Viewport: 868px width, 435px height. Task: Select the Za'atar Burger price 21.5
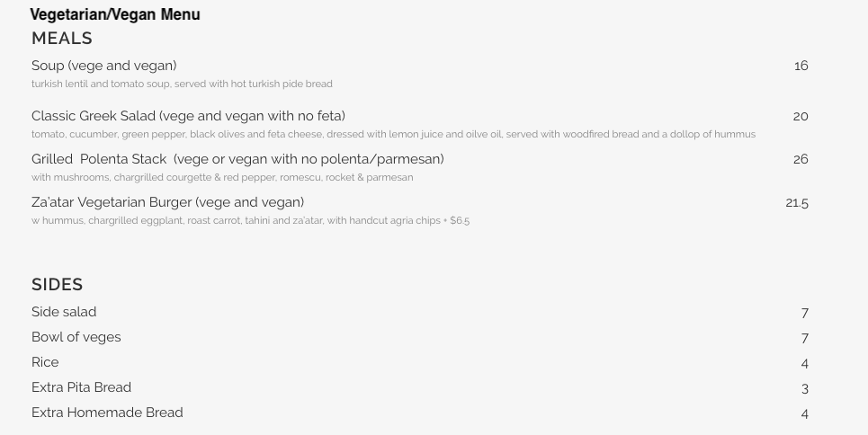(797, 203)
